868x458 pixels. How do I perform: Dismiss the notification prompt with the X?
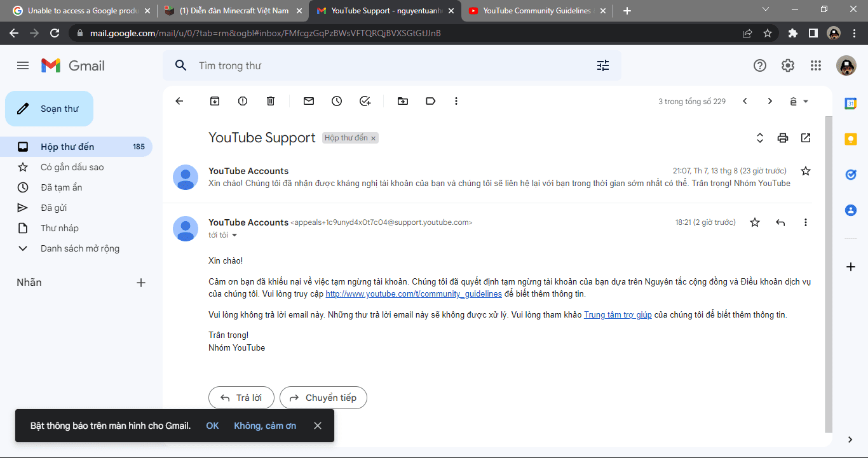pos(318,426)
